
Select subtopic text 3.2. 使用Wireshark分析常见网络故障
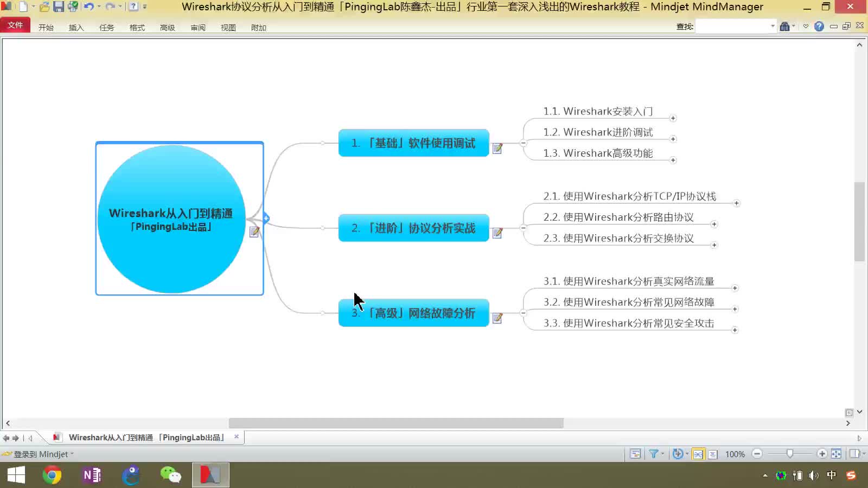point(629,303)
